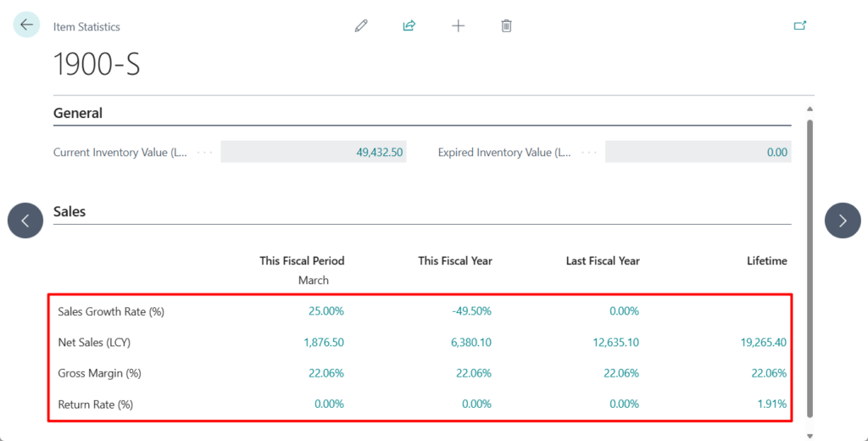
Task: Collapse the General section header
Action: pyautogui.click(x=78, y=113)
